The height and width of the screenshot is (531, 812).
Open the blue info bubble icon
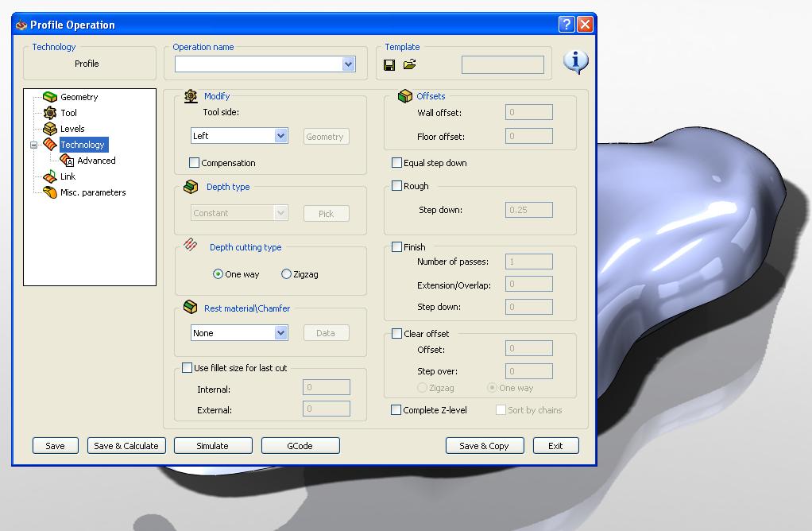pos(575,62)
